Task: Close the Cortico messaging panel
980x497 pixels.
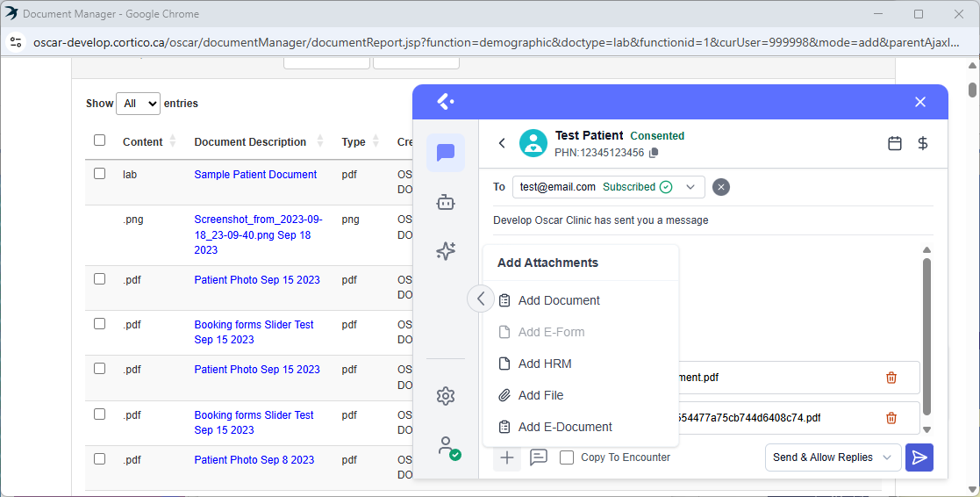Action: coord(920,102)
